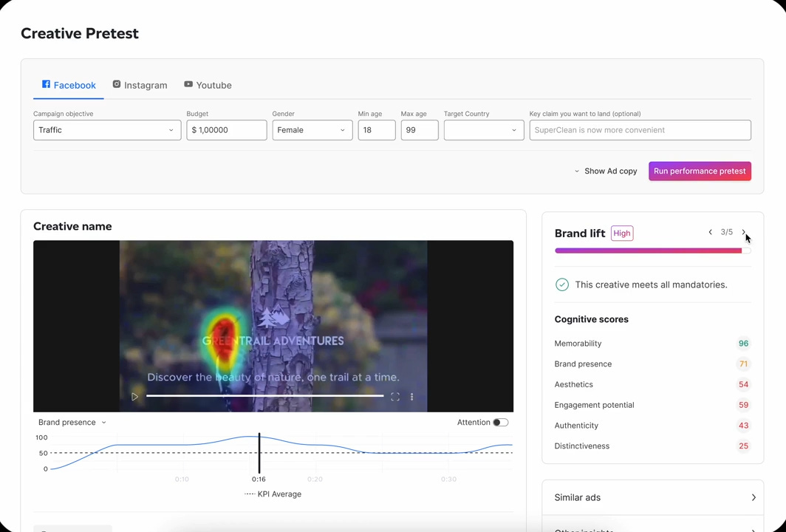This screenshot has width=786, height=532.
Task: Click the Facebook logo icon
Action: point(46,84)
